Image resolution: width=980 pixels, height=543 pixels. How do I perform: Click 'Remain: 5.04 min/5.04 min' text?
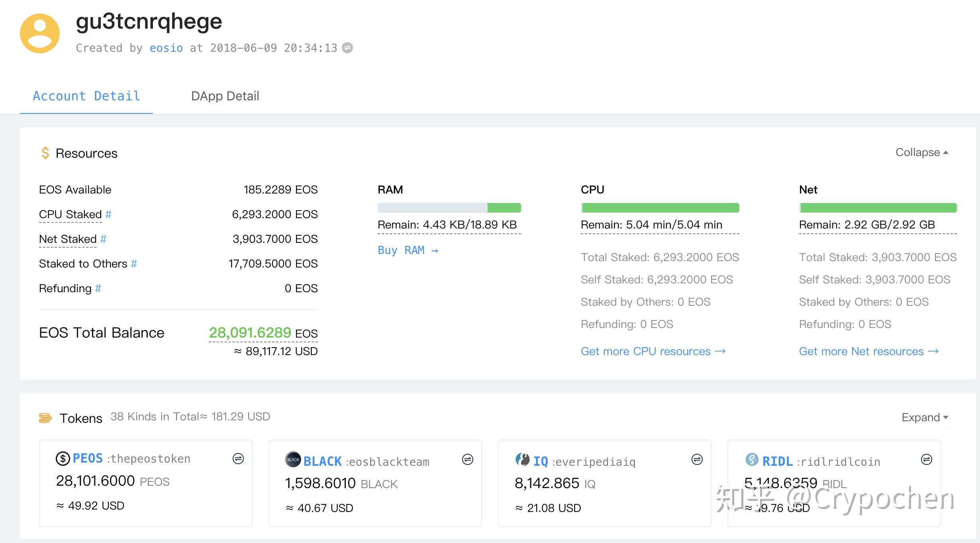click(x=651, y=225)
